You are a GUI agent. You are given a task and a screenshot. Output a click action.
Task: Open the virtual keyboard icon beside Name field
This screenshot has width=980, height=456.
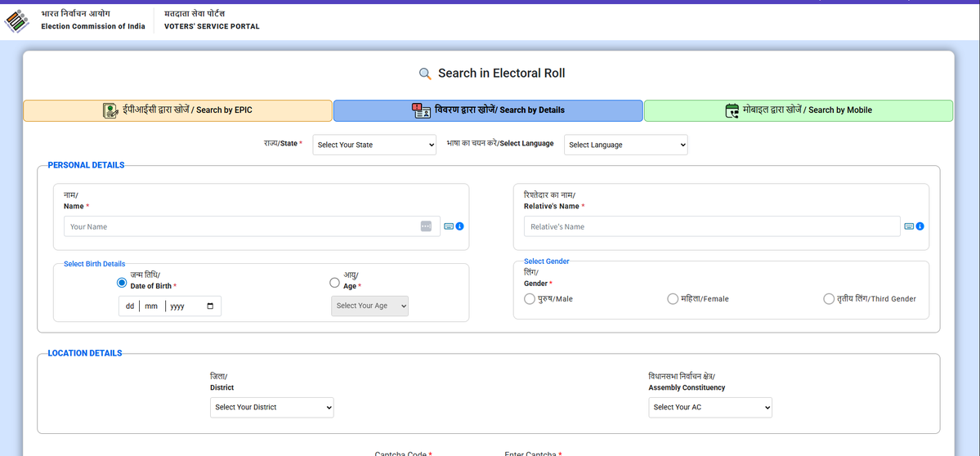click(x=449, y=226)
